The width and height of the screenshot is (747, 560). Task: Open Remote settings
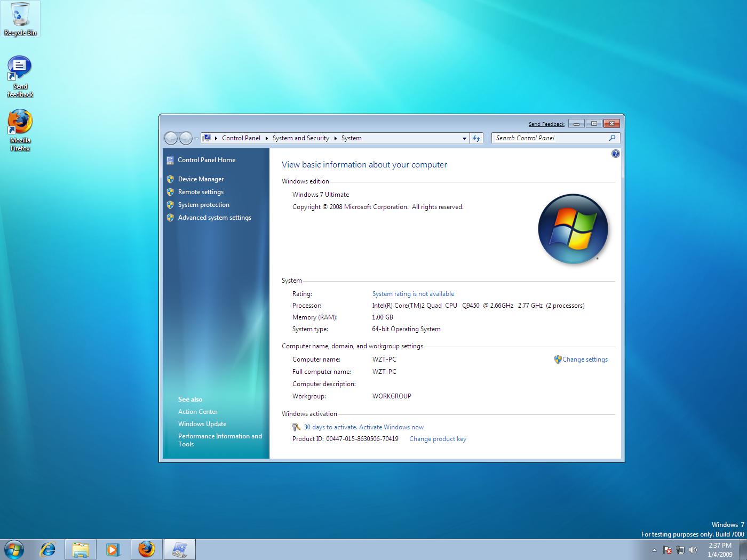[201, 192]
